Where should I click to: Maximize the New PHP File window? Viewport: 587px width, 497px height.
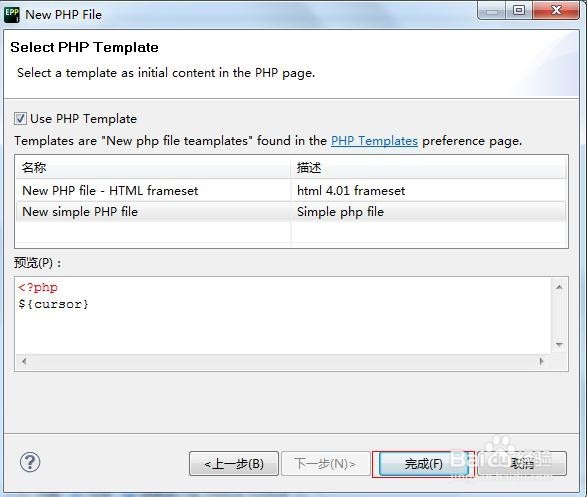pyautogui.click(x=518, y=10)
